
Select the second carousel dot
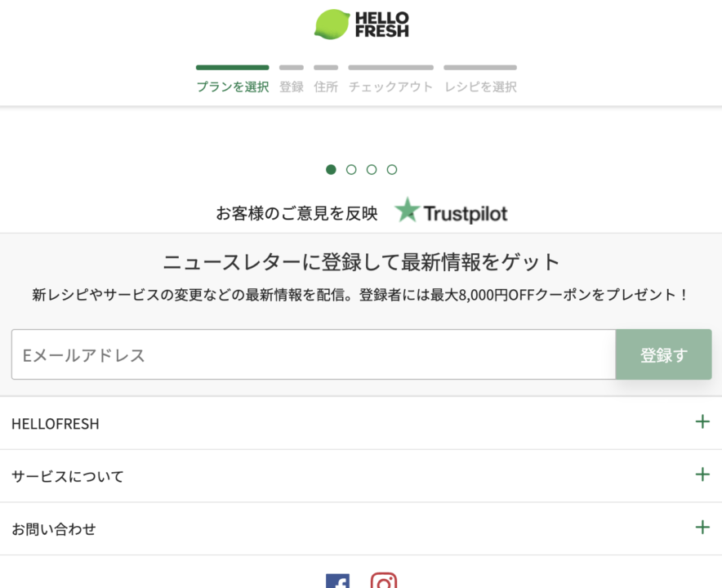click(351, 170)
